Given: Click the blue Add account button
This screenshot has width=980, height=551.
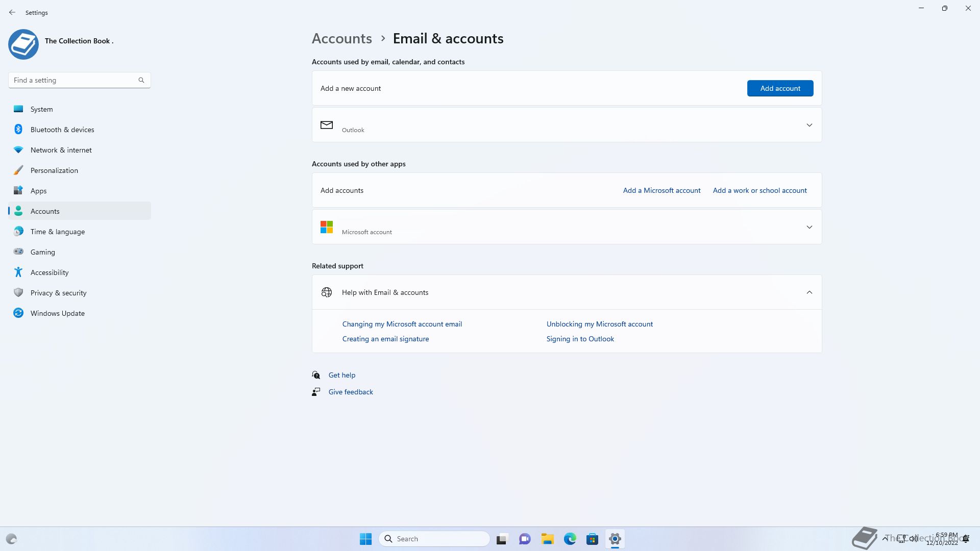Looking at the screenshot, I should 780,88.
